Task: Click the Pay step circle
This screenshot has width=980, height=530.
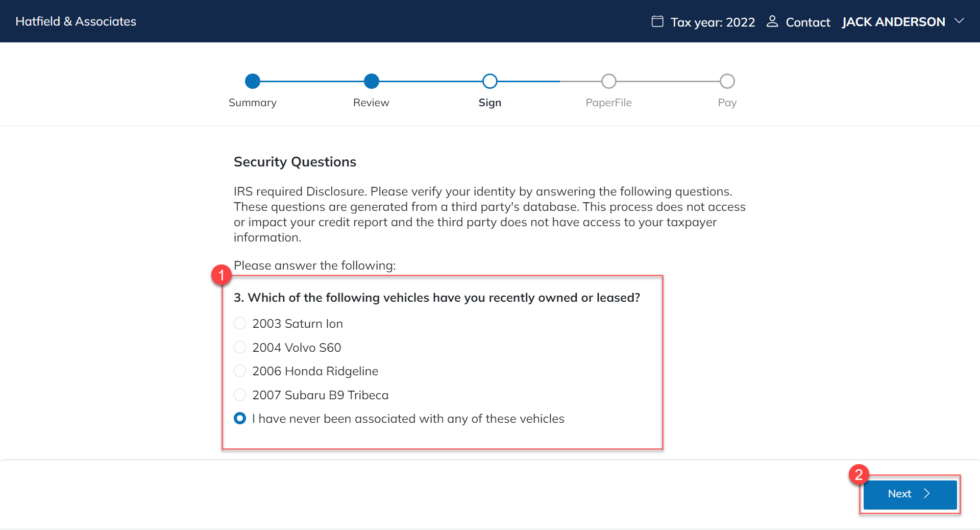Action: click(x=727, y=81)
